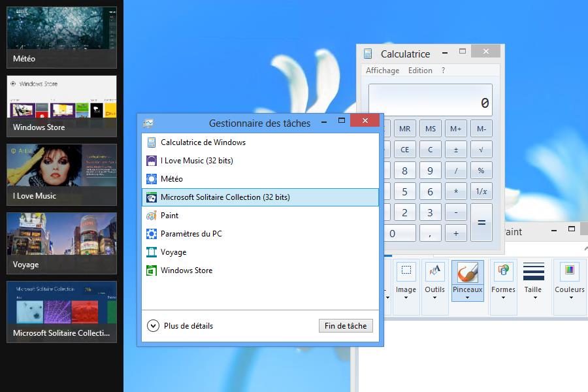Click Calculatrice title bar calculator icon

(368, 54)
